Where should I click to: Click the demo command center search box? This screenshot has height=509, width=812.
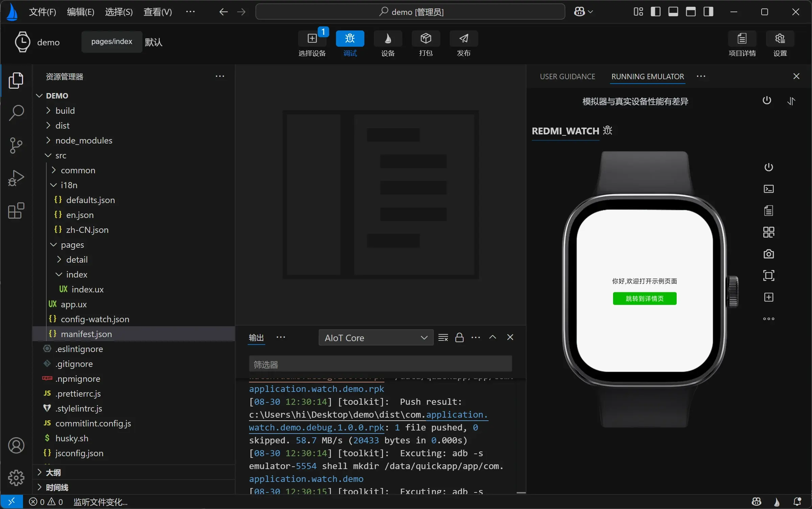point(410,12)
